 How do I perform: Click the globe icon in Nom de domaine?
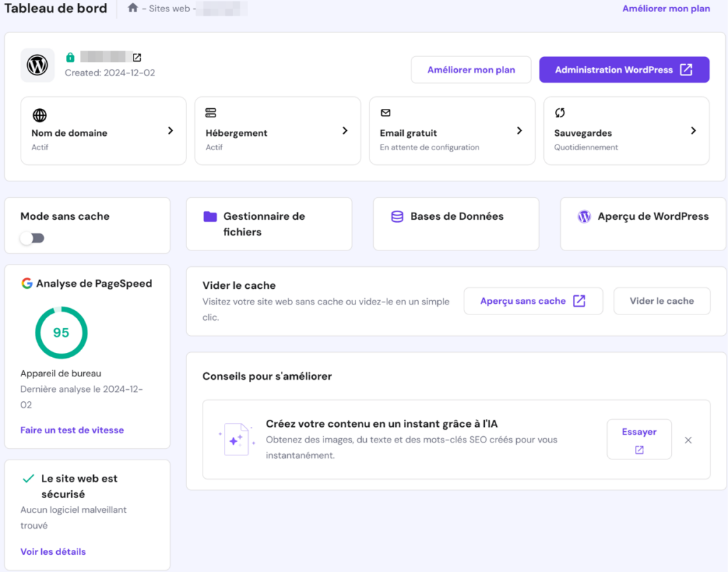[x=39, y=114]
